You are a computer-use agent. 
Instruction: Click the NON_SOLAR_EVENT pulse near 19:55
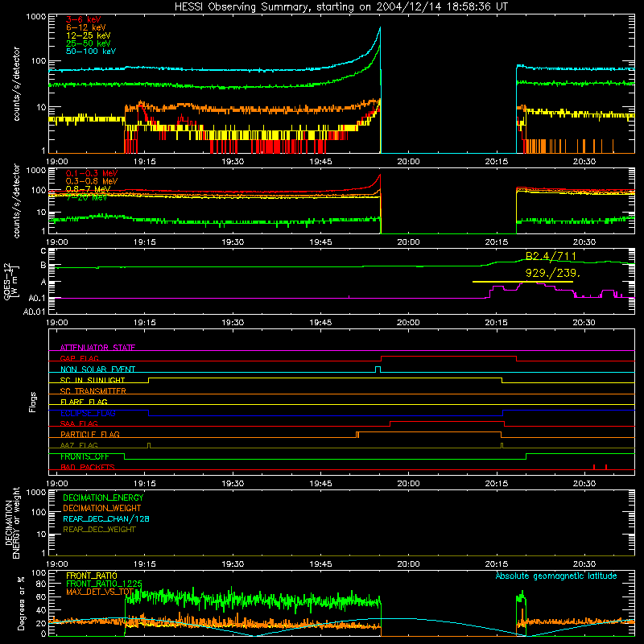(378, 369)
